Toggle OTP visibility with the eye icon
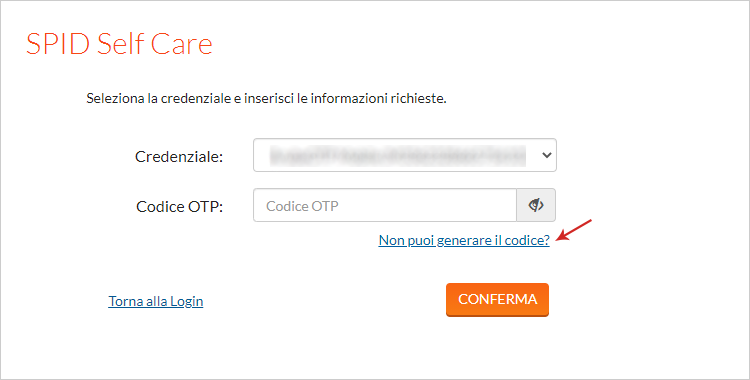 pyautogui.click(x=536, y=205)
